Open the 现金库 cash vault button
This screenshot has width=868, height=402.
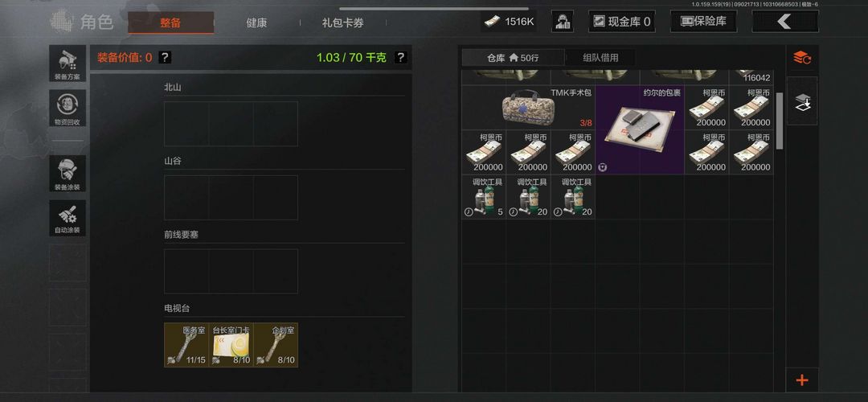coord(621,22)
